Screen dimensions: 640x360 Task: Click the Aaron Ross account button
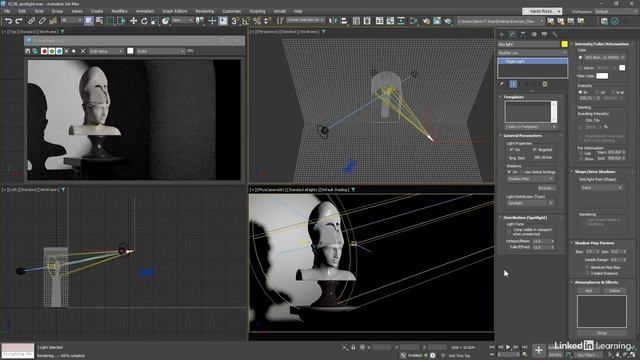[x=542, y=11]
